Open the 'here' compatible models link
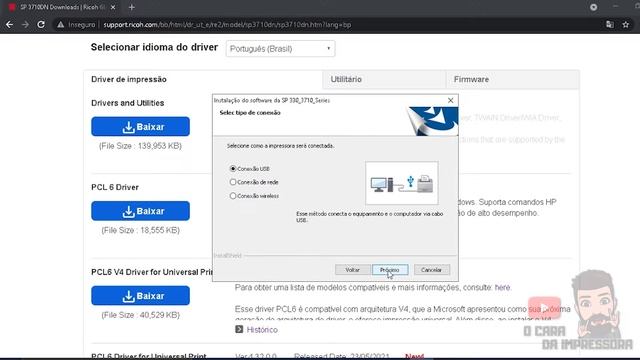This screenshot has height=360, width=640. pos(502,287)
